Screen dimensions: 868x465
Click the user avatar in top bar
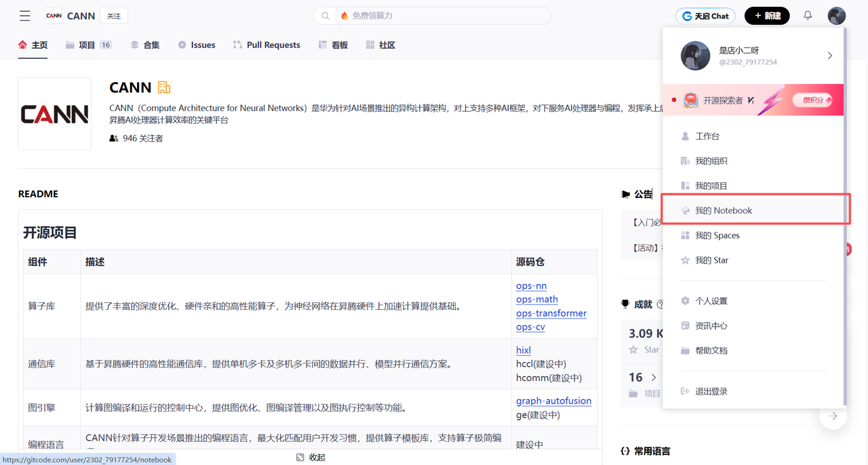tap(836, 16)
